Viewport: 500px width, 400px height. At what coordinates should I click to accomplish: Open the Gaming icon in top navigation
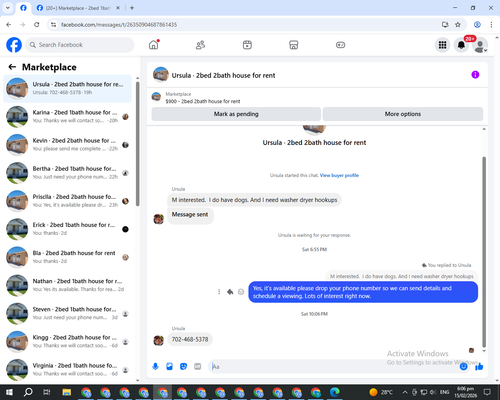(340, 45)
